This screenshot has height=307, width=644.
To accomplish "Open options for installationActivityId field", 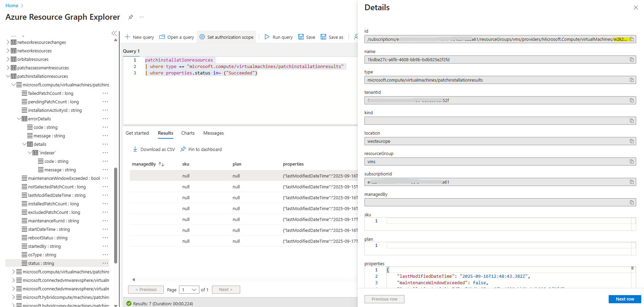I will click(x=105, y=110).
